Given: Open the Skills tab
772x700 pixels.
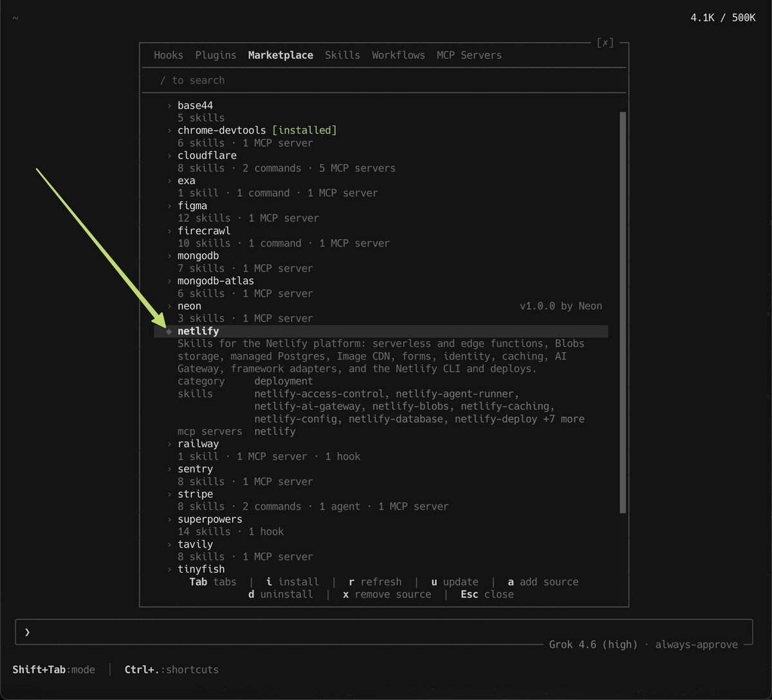Looking at the screenshot, I should click(x=342, y=55).
